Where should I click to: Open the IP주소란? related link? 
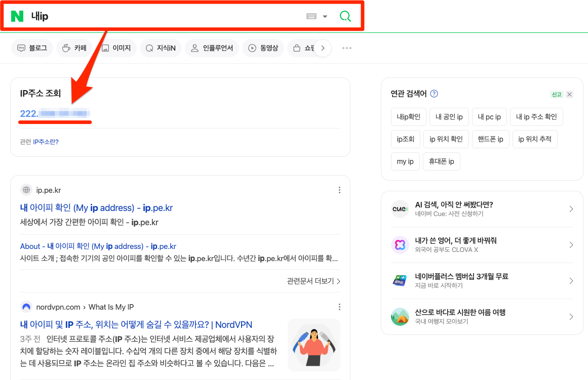[x=46, y=142]
